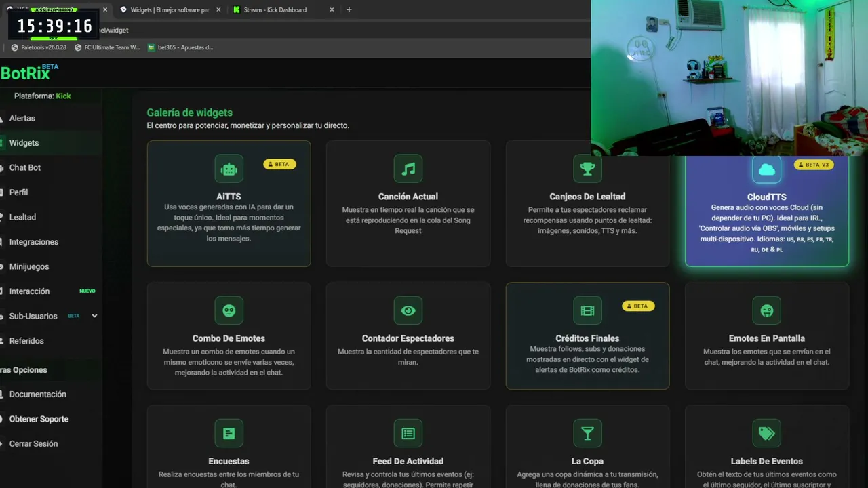The height and width of the screenshot is (488, 868).
Task: Click the La Copa card title
Action: [587, 461]
